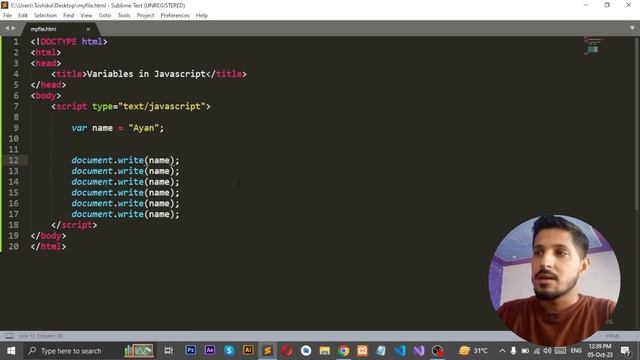Open the screen recorder taskbar icon

click(x=438, y=350)
